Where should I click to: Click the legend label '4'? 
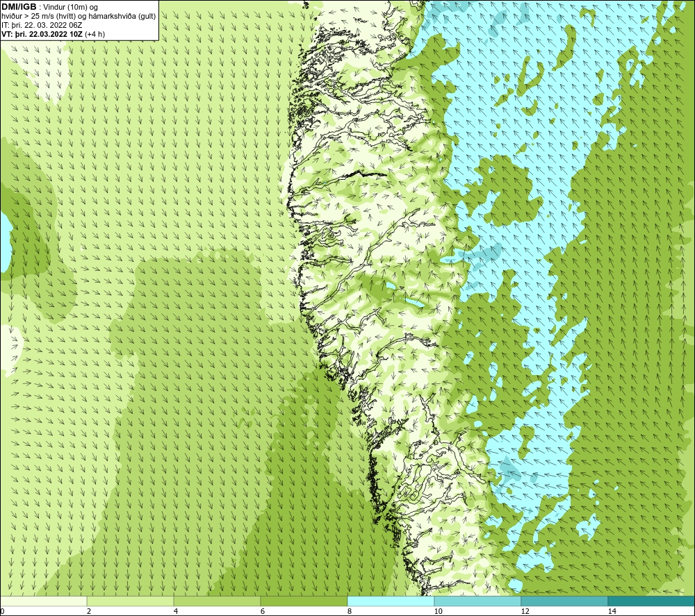(176, 612)
